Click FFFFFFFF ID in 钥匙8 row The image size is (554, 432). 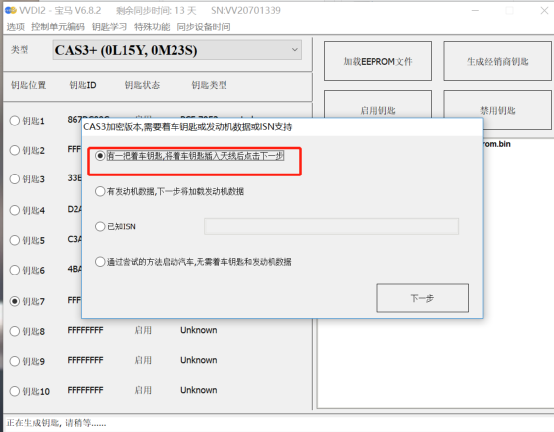86,330
